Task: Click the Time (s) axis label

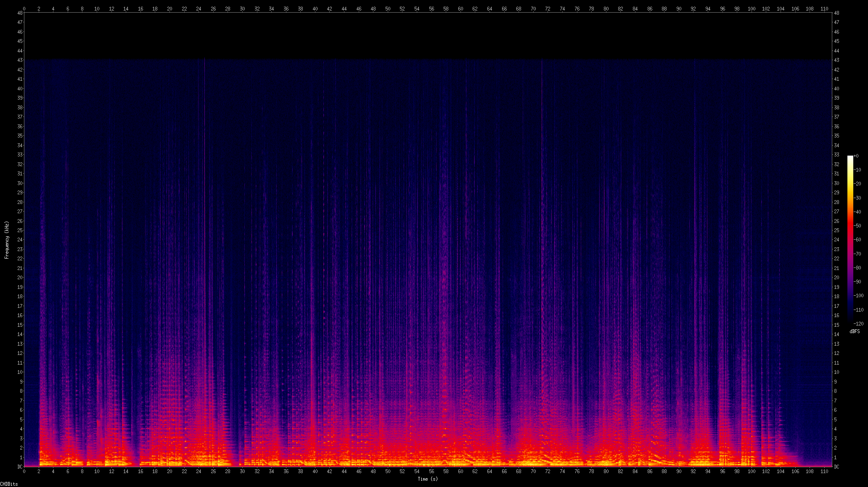Action: click(x=428, y=479)
